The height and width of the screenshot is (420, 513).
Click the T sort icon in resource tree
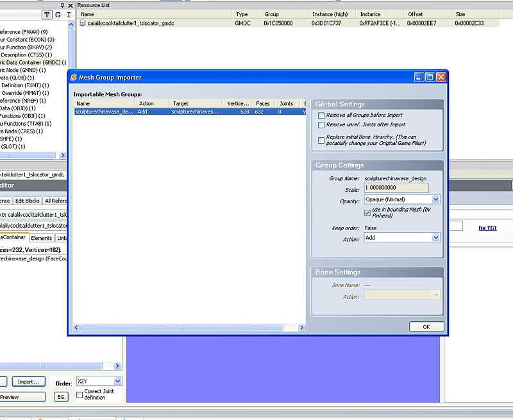tap(47, 15)
